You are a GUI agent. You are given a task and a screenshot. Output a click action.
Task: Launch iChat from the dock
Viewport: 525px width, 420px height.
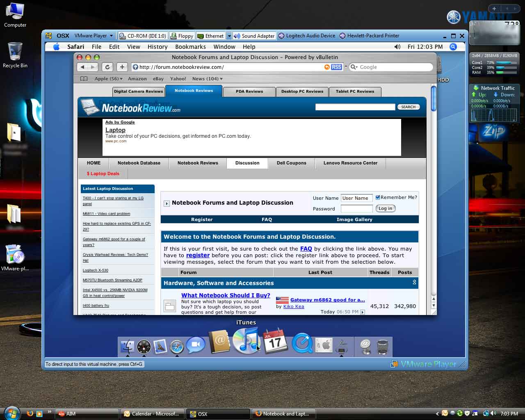(x=196, y=345)
